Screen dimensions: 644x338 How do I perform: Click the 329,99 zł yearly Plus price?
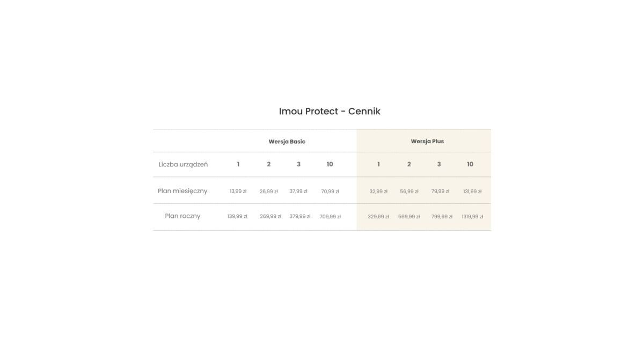[378, 217]
